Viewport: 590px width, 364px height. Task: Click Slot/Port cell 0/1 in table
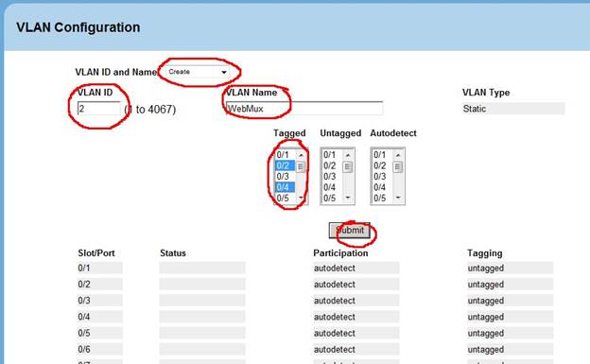coord(99,268)
